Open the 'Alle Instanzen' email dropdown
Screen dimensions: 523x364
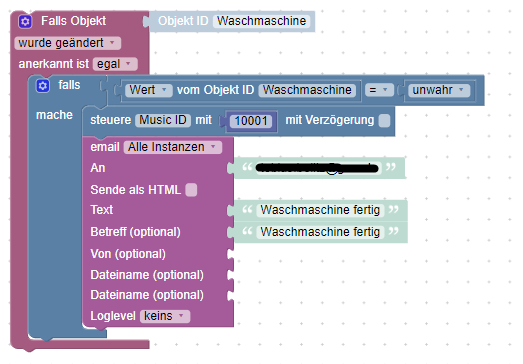pyautogui.click(x=172, y=147)
